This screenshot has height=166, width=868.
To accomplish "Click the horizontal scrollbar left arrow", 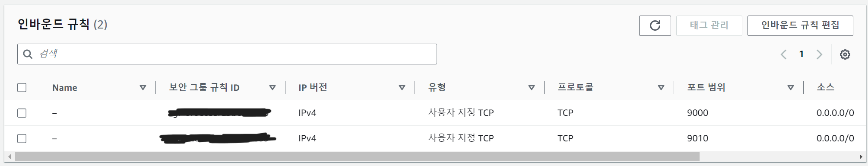I will coord(10,156).
